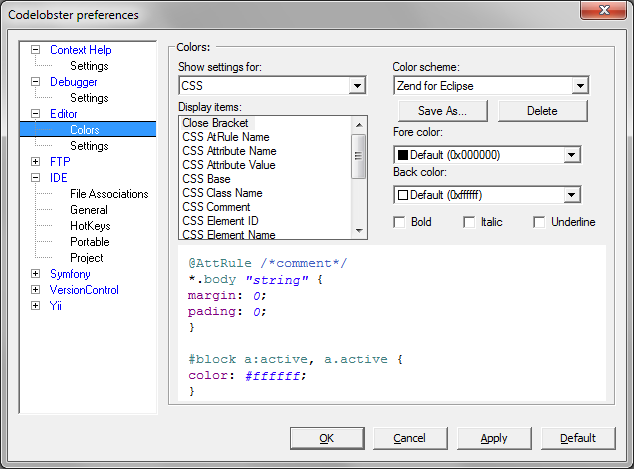Open File Associations under IDE
Viewport: 634px width, 469px height.
coord(109,194)
